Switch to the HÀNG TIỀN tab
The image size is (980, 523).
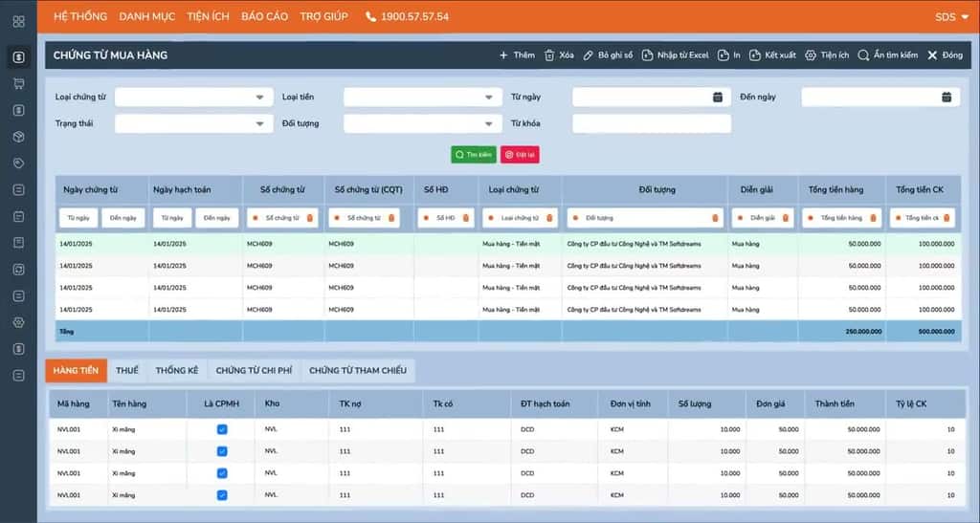76,370
